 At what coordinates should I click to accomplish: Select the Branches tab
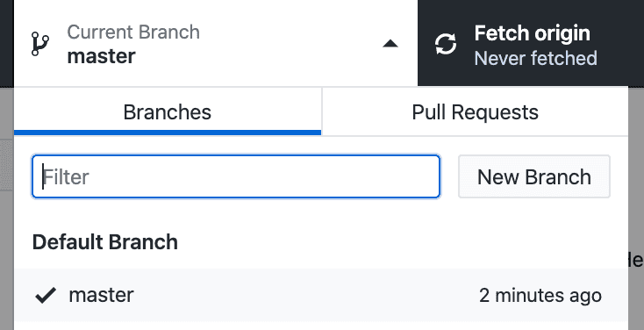(168, 111)
